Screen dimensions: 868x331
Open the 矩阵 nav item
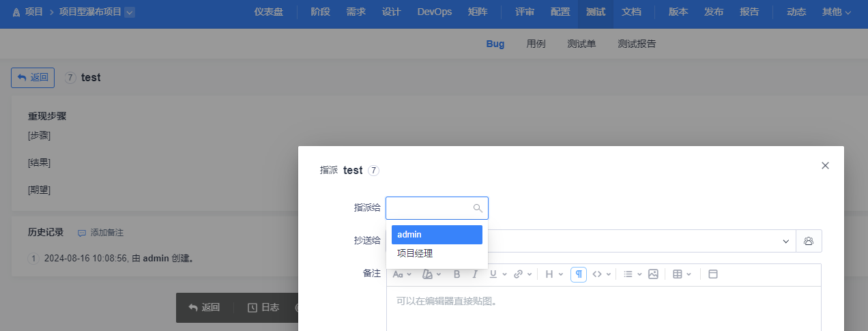[478, 12]
